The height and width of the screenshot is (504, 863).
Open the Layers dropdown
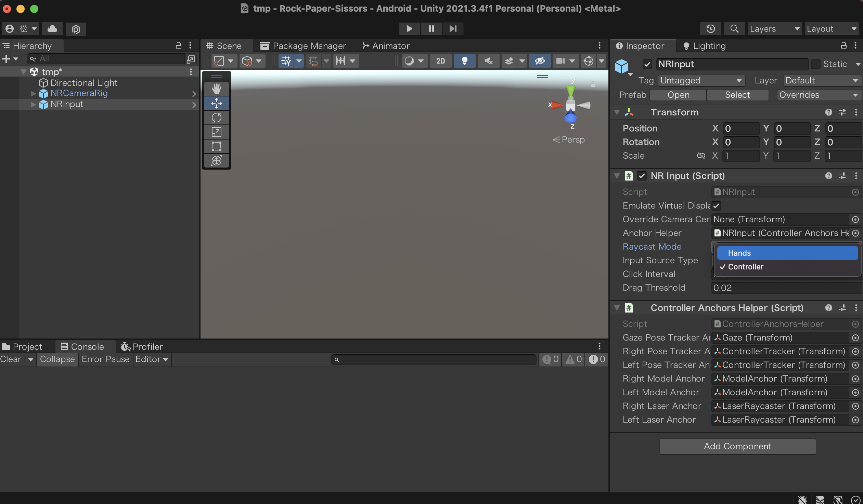pos(775,29)
